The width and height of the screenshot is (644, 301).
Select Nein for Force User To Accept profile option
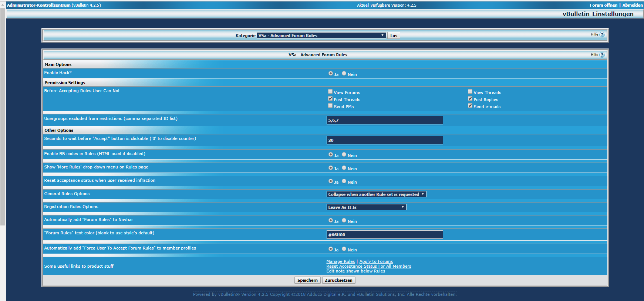tap(344, 249)
